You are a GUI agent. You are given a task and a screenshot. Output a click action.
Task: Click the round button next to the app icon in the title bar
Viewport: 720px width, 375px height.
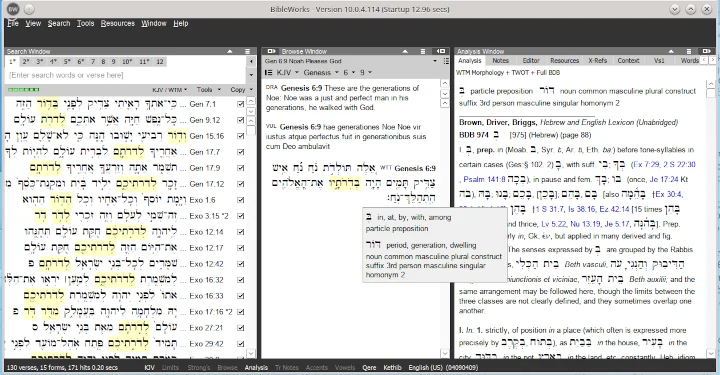click(29, 9)
